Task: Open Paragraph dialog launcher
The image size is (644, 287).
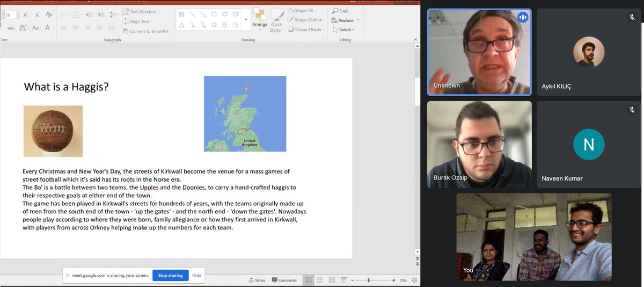Action: 172,40
